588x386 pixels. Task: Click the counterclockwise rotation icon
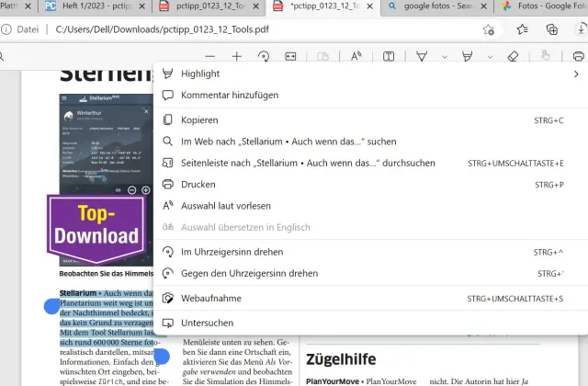coord(168,274)
